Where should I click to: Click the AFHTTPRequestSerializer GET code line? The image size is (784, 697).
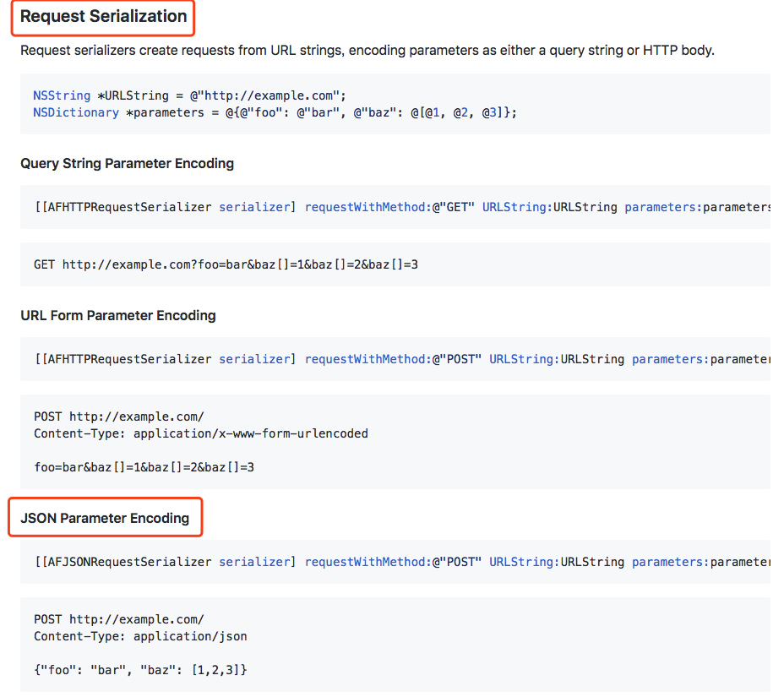coord(402,207)
